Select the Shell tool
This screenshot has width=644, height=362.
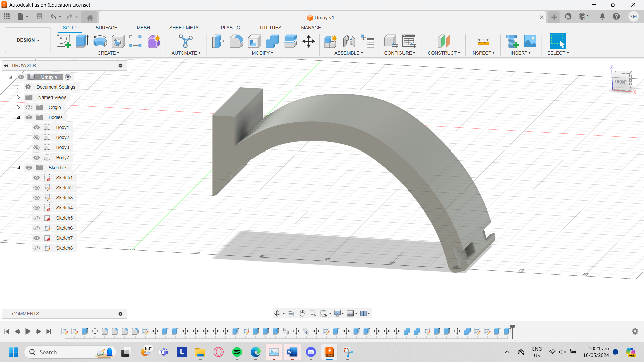click(254, 41)
